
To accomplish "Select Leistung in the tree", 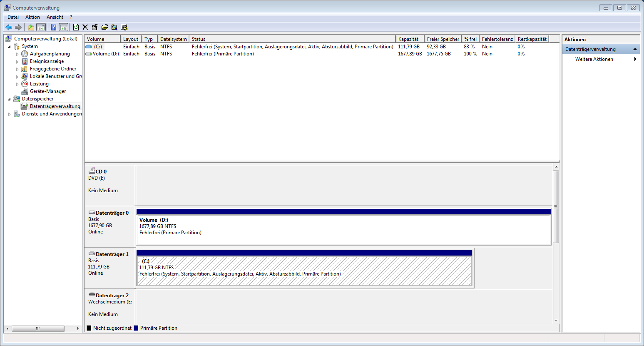I will click(39, 84).
